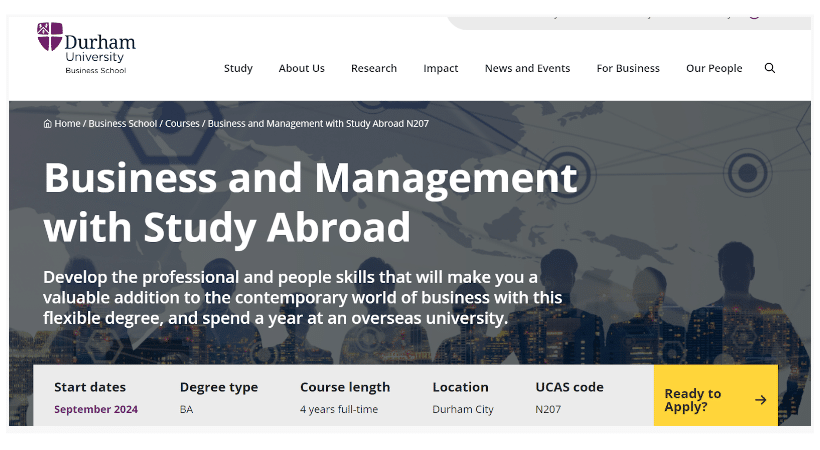Click the BA degree type value
Viewport: 820px width, 450px height.
pyautogui.click(x=186, y=409)
